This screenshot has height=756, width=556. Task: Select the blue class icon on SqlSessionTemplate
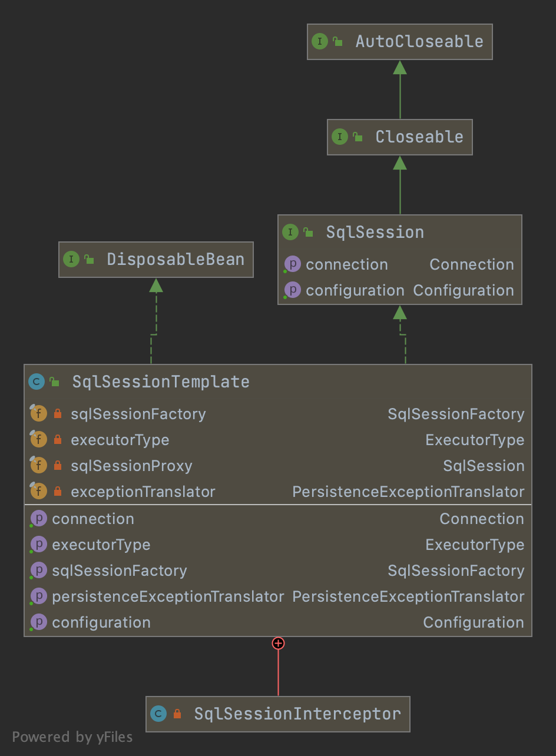click(x=38, y=382)
